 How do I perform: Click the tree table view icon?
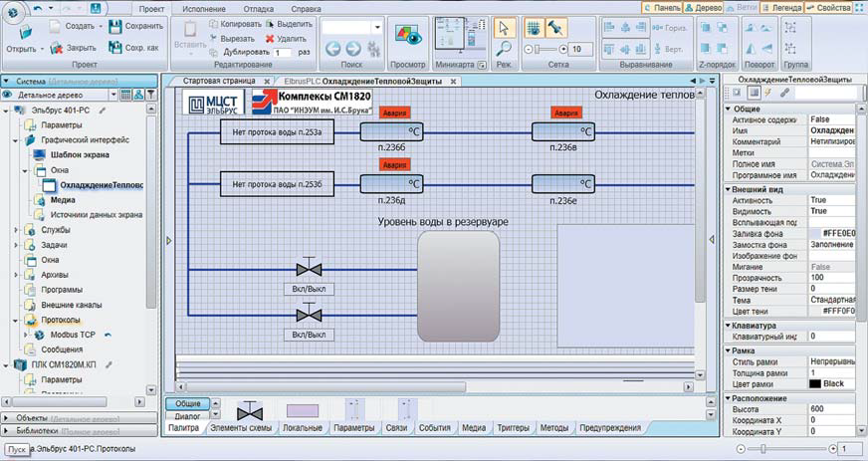[x=125, y=96]
